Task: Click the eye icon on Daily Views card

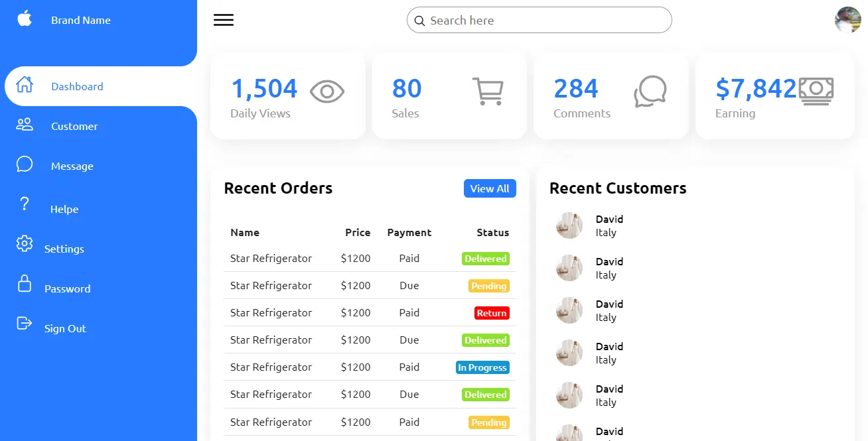Action: (x=327, y=92)
